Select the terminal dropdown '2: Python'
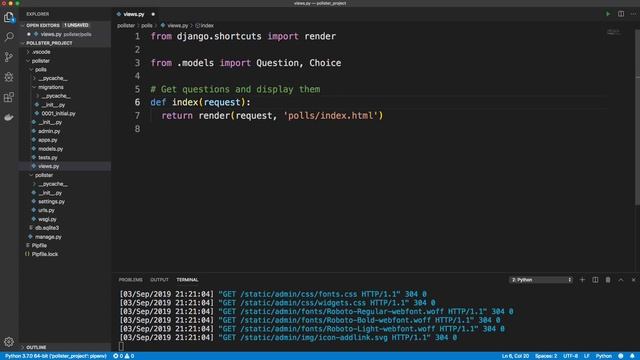Viewport: 640px width, 360px height. tap(541, 280)
